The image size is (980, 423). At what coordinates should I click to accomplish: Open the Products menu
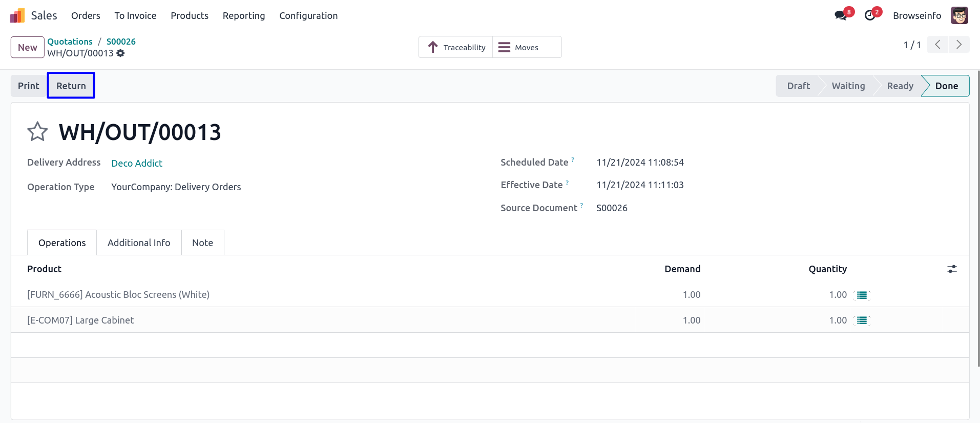pos(190,16)
